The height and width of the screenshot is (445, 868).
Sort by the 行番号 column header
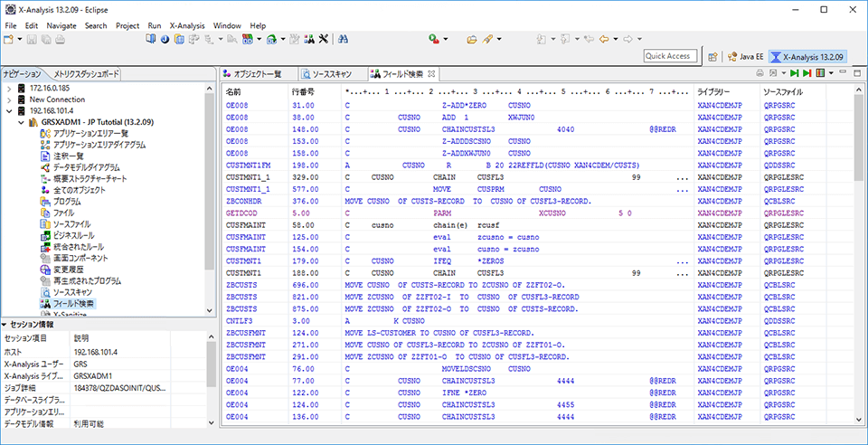[x=314, y=92]
